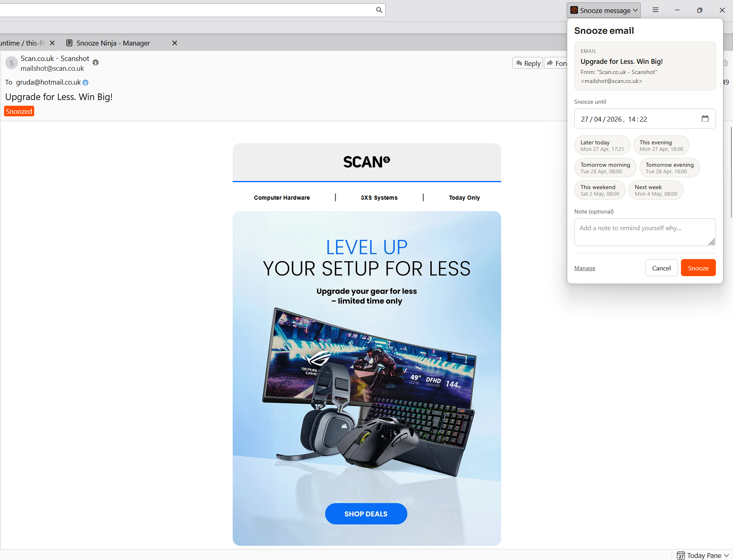
Task: Click recipient address gruda@hotmail.co.uk
Action: point(48,82)
